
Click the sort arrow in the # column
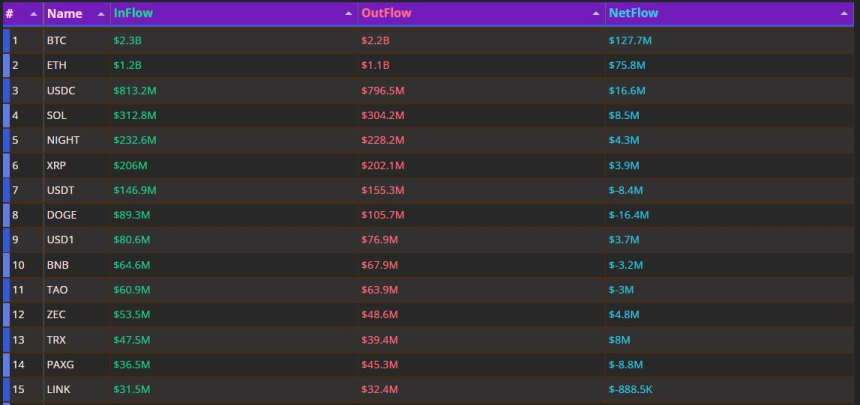34,15
